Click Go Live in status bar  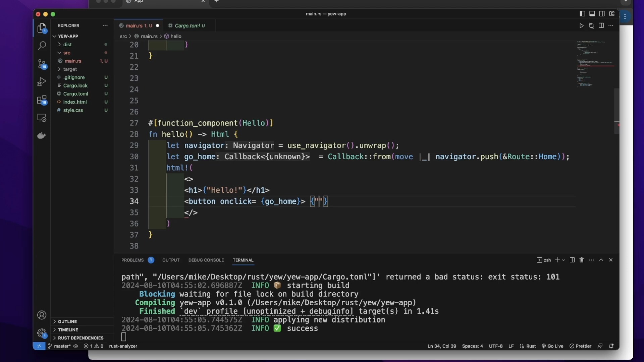coord(552,346)
